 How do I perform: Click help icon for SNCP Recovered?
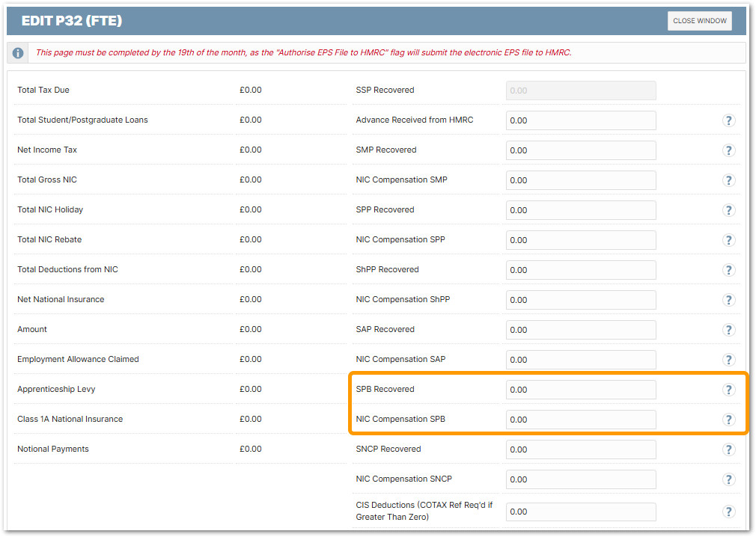click(x=728, y=449)
